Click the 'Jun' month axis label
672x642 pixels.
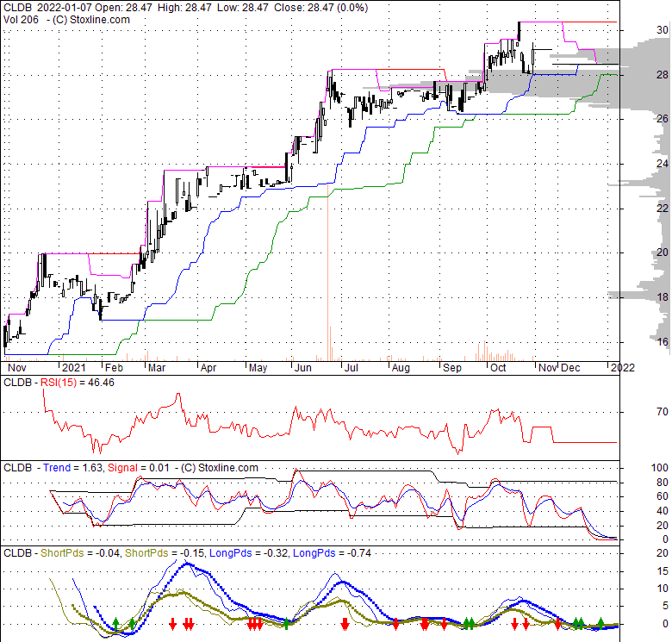[303, 368]
